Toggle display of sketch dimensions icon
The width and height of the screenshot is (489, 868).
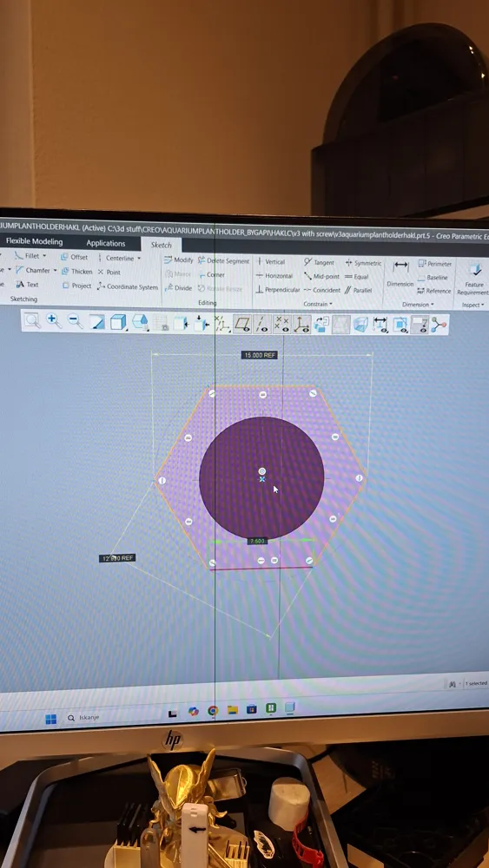380,325
